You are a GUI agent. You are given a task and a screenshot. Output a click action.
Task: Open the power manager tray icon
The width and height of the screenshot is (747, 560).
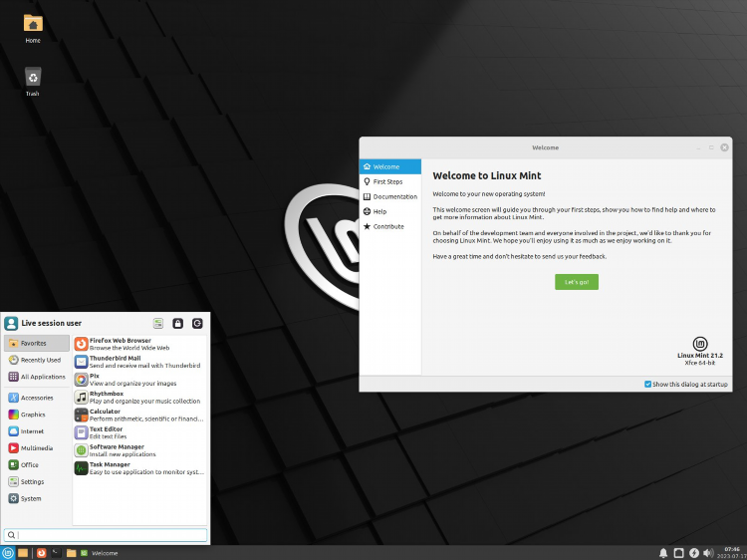pos(693,553)
